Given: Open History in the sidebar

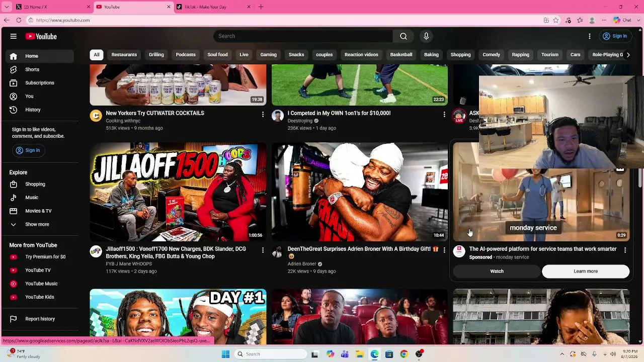Looking at the screenshot, I should pyautogui.click(x=40, y=110).
